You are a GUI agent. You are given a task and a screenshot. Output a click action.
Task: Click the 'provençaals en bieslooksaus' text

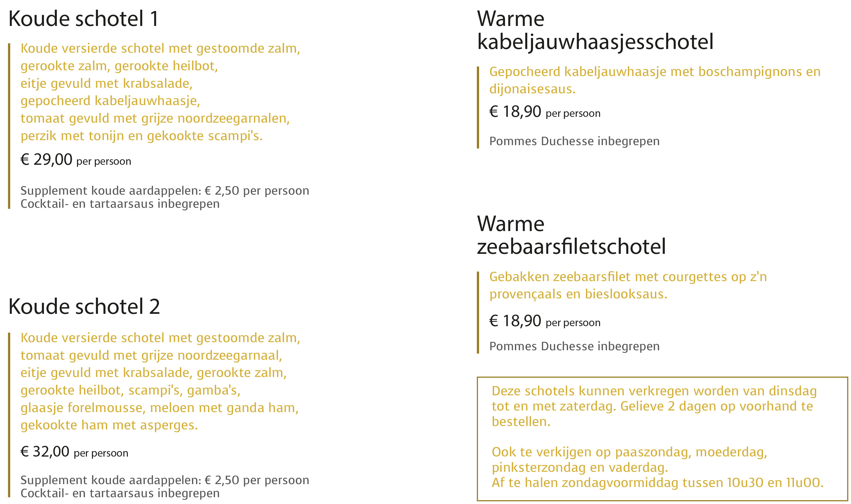click(578, 294)
